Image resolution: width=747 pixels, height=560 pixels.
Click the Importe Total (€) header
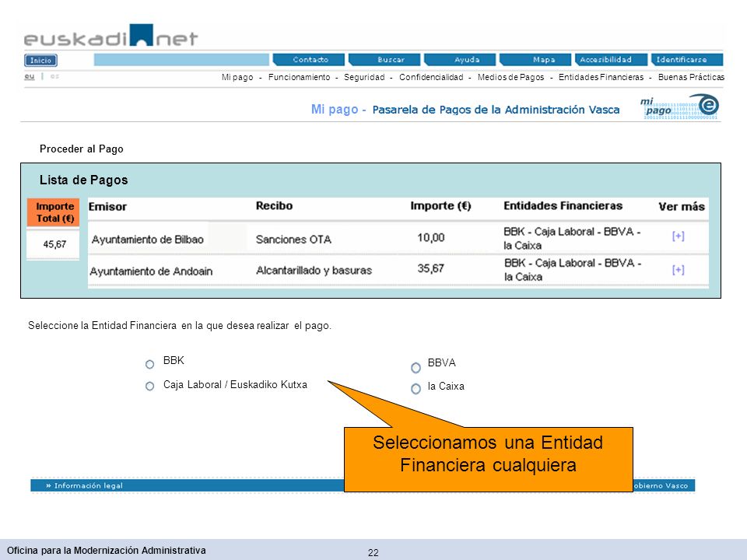[54, 212]
